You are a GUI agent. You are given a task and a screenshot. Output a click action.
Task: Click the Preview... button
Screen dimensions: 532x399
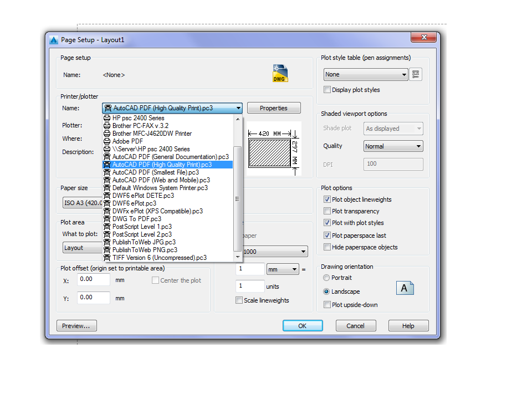point(76,326)
